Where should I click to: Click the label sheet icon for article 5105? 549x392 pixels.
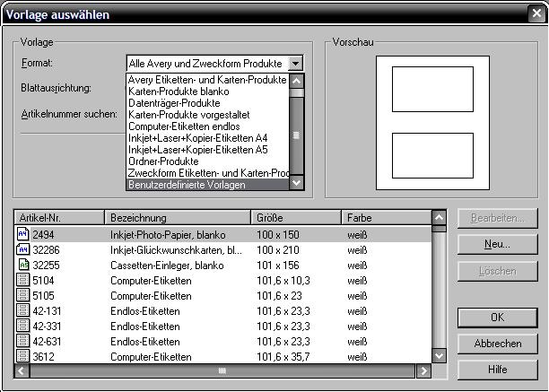22,295
